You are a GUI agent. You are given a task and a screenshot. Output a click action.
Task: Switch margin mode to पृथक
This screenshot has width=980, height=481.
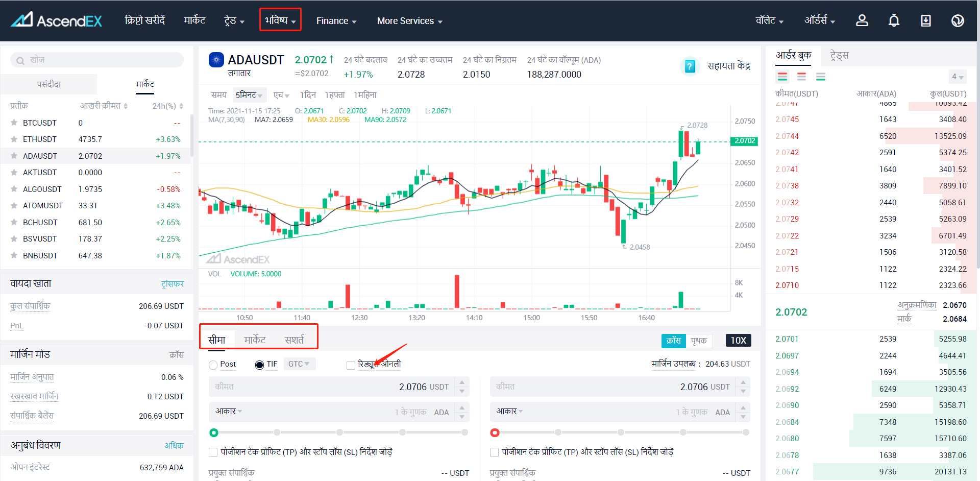[x=699, y=341]
